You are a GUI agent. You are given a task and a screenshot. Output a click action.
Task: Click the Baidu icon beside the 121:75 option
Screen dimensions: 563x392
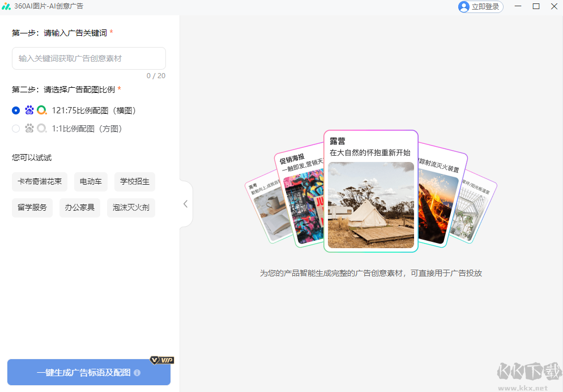(29, 110)
